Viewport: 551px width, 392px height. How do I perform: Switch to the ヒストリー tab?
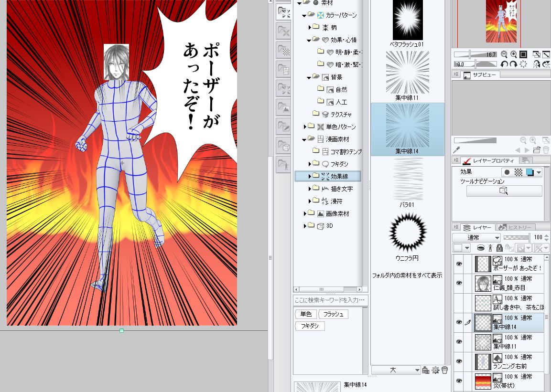[x=516, y=227]
